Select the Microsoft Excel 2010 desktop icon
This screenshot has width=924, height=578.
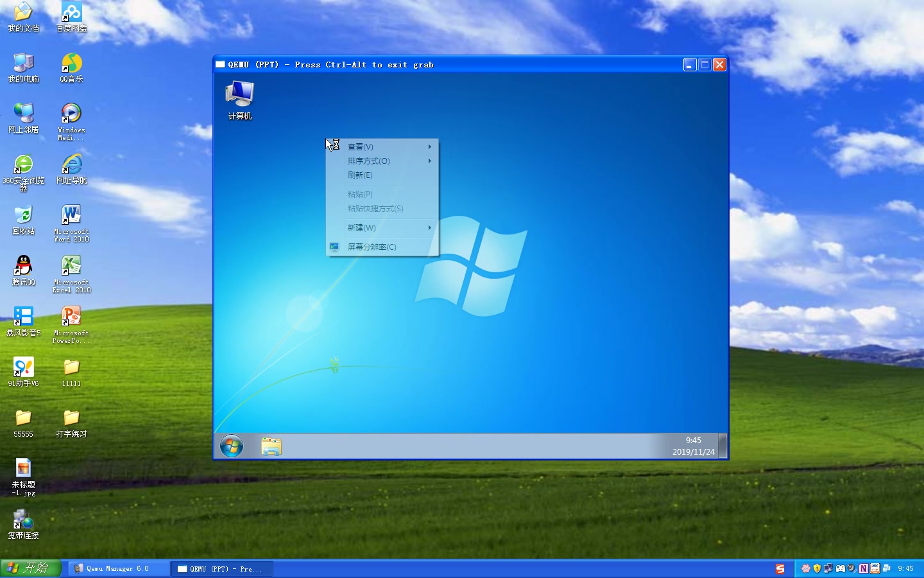[x=71, y=274]
